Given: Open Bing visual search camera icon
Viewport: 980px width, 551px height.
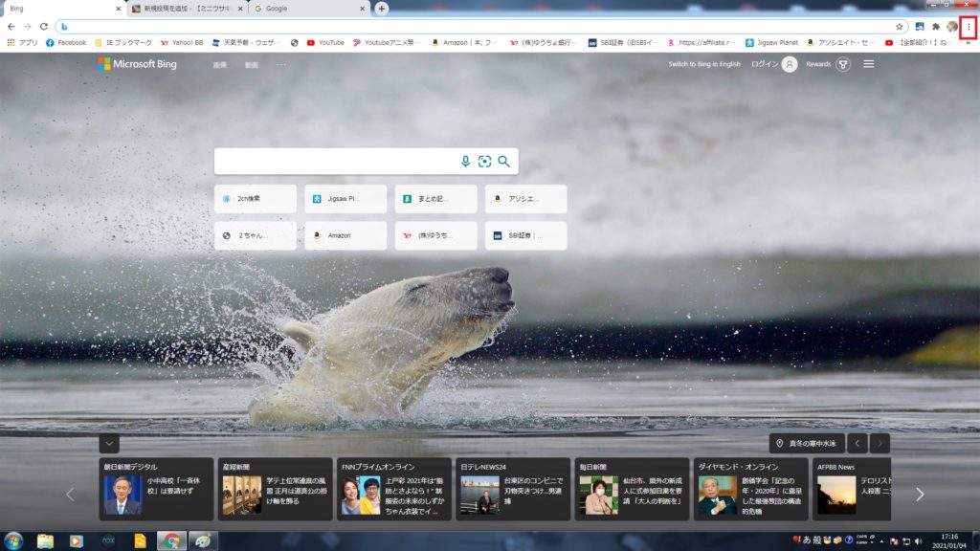Looking at the screenshot, I should click(484, 162).
